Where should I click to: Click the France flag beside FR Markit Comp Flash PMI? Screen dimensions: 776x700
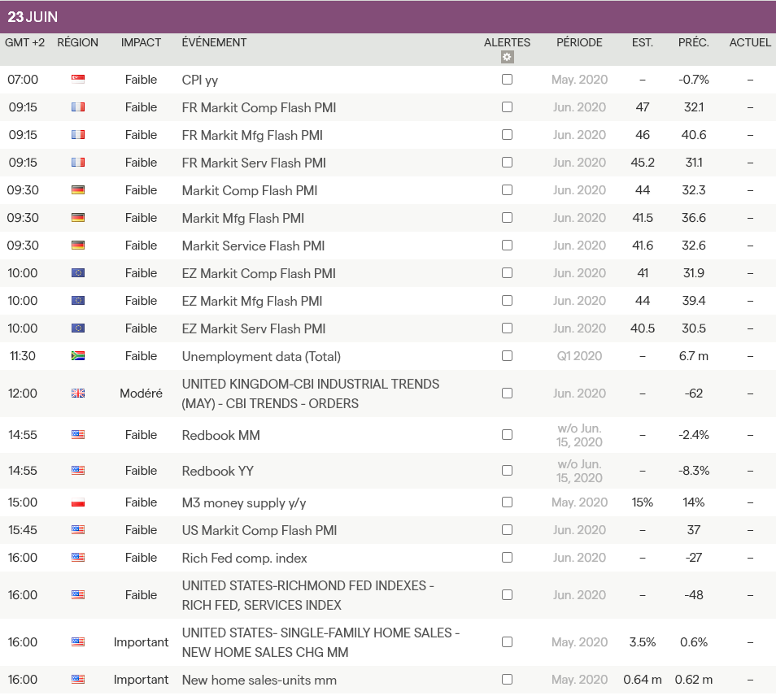click(x=78, y=107)
